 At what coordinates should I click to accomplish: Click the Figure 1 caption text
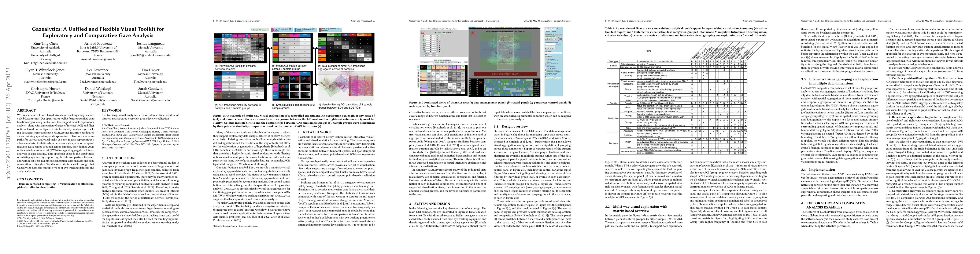point(294,121)
